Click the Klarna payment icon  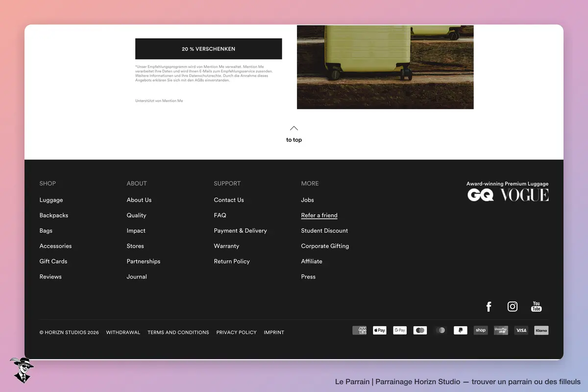[541, 330]
